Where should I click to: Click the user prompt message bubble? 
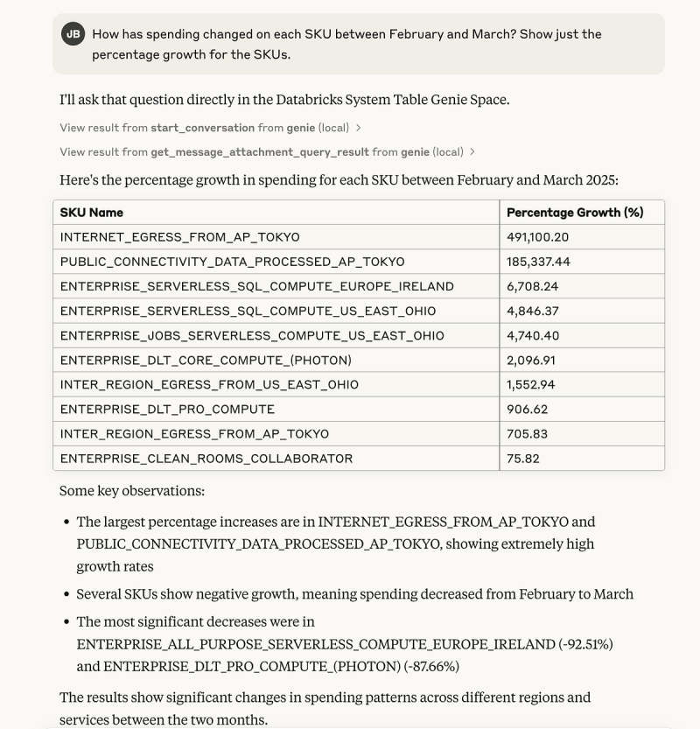click(359, 44)
